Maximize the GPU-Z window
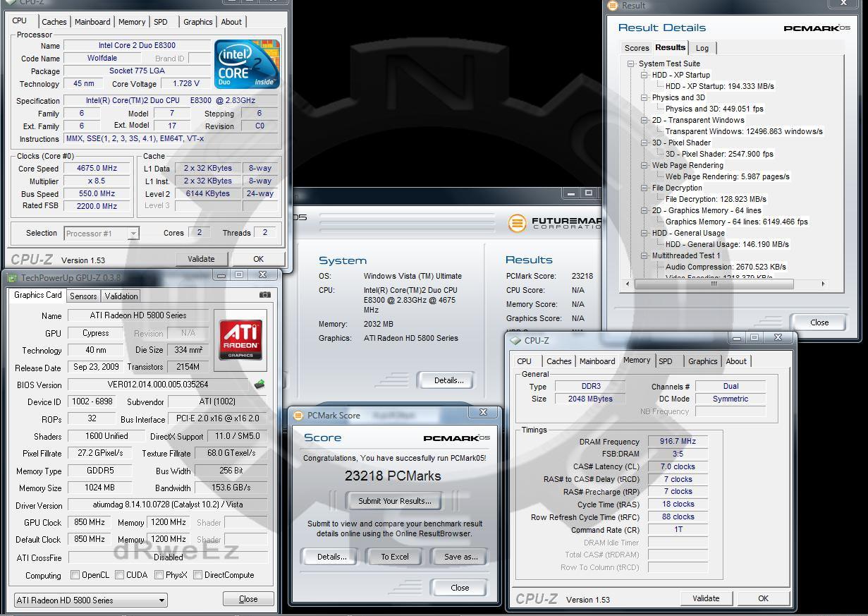This screenshot has height=616, width=868. pyautogui.click(x=239, y=274)
